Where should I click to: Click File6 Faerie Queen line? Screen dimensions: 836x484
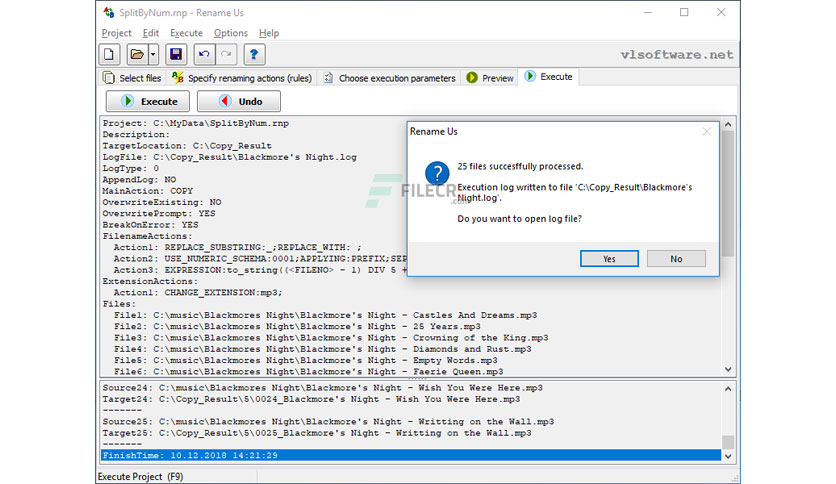click(308, 372)
